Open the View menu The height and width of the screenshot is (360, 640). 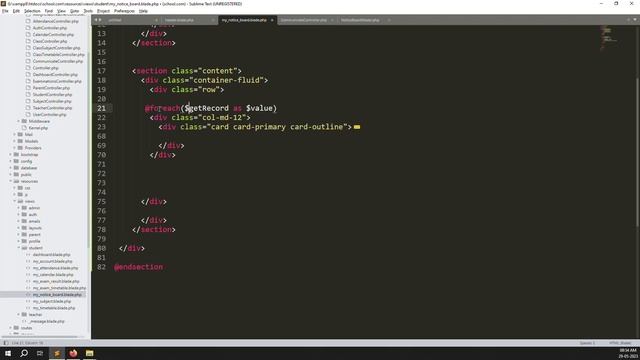[x=61, y=11]
